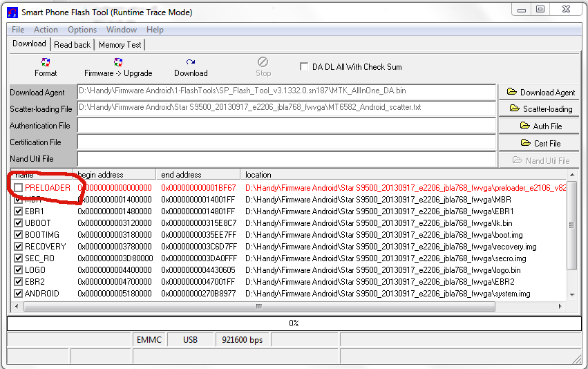Minimize the Flash Tool window
This screenshot has height=369, width=588.
tap(522, 10)
